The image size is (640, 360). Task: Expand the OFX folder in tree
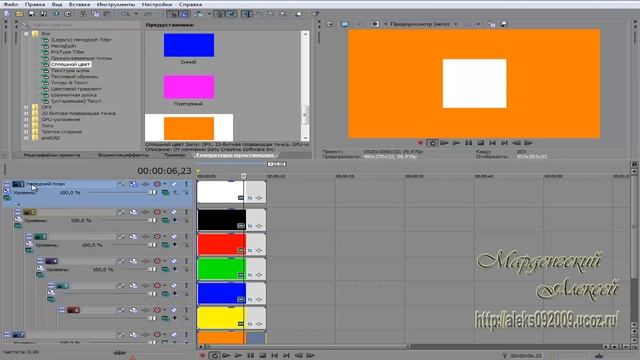click(x=27, y=107)
